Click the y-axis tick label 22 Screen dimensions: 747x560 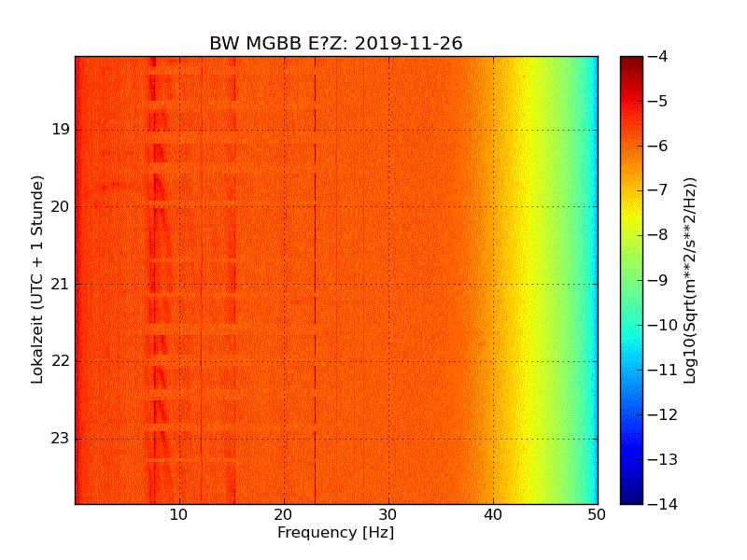[x=61, y=361]
